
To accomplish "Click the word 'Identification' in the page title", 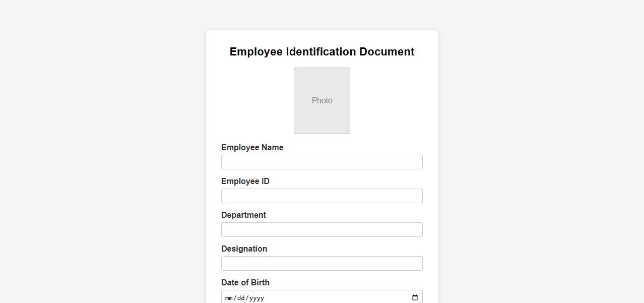I will pyautogui.click(x=321, y=52).
